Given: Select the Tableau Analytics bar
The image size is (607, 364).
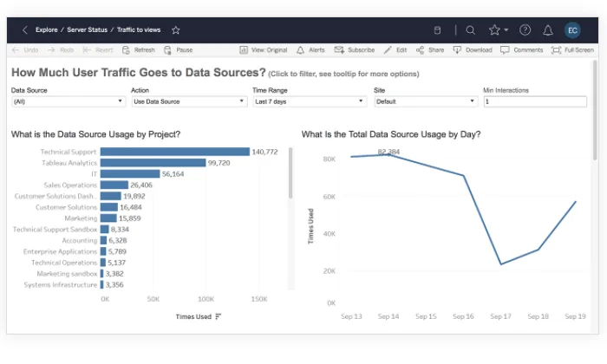Looking at the screenshot, I should tap(153, 163).
